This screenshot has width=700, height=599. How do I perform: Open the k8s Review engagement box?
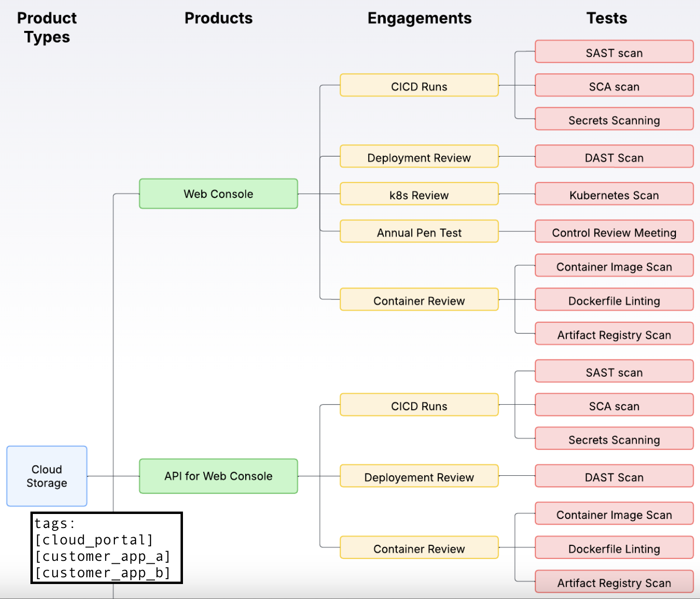[419, 194]
